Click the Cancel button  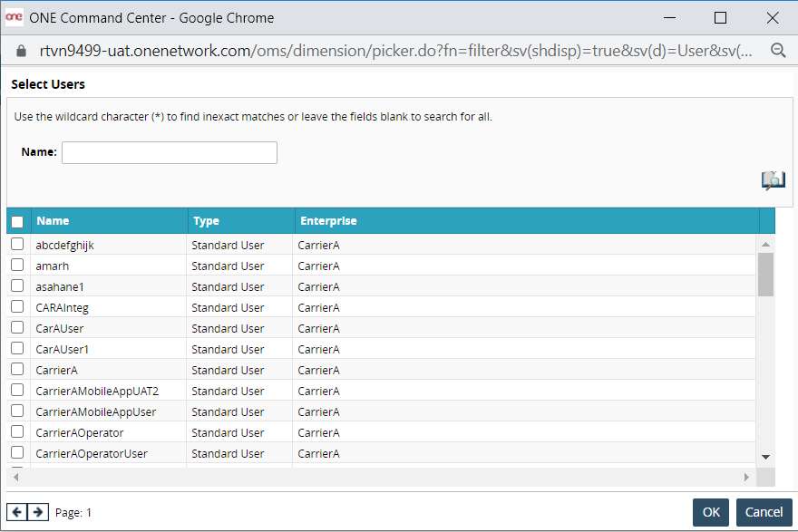point(764,512)
